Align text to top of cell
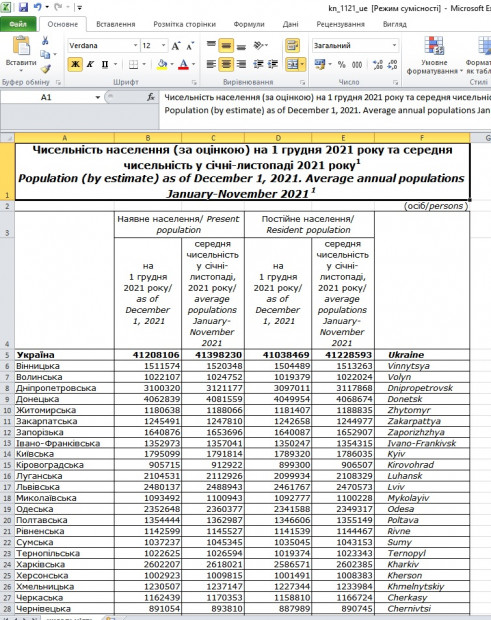The width and height of the screenshot is (491, 620). pyautogui.click(x=212, y=45)
